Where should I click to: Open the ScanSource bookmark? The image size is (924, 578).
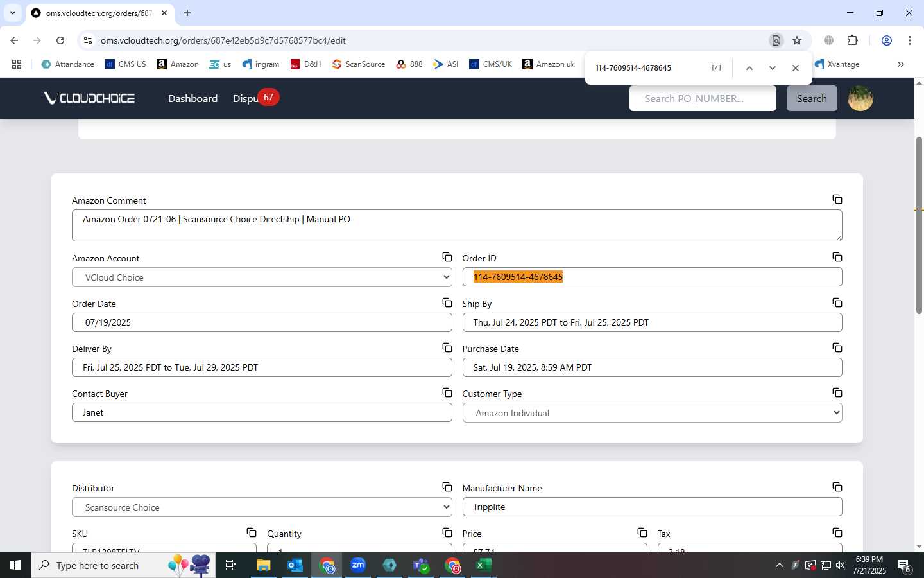[359, 64]
